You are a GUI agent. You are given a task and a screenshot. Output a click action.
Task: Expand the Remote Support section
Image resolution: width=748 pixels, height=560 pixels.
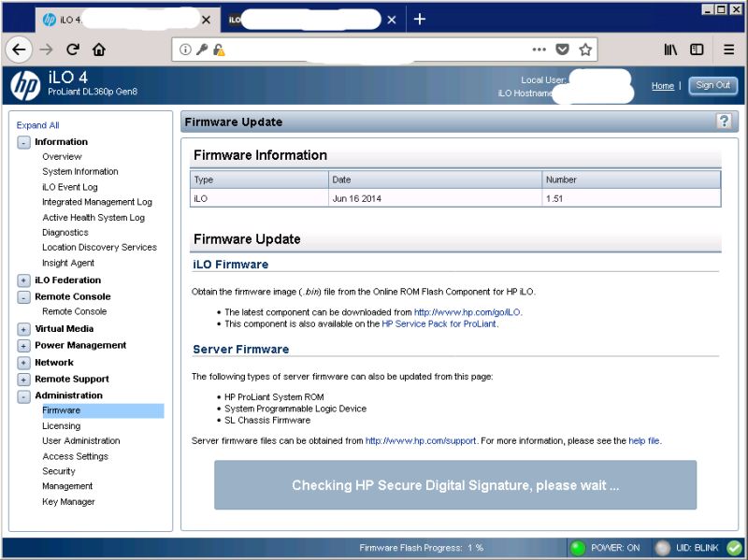[x=22, y=379]
